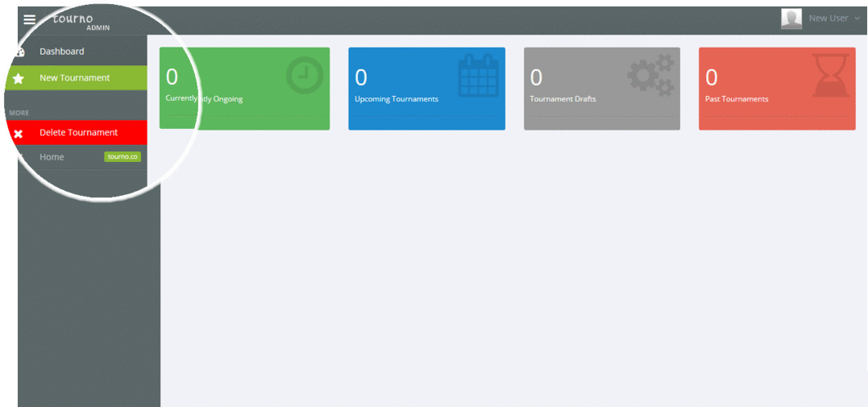Click the tourno.co green badge
868x407 pixels.
pyautogui.click(x=123, y=157)
